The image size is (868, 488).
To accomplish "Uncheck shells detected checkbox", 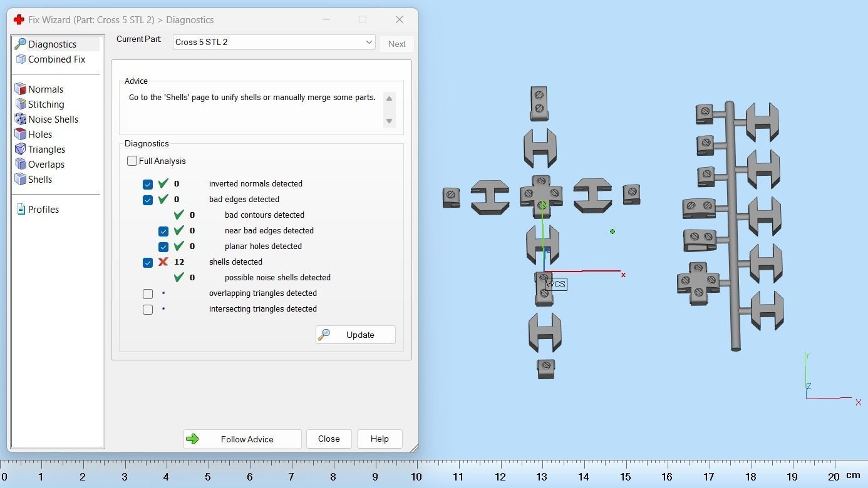I will [x=148, y=262].
